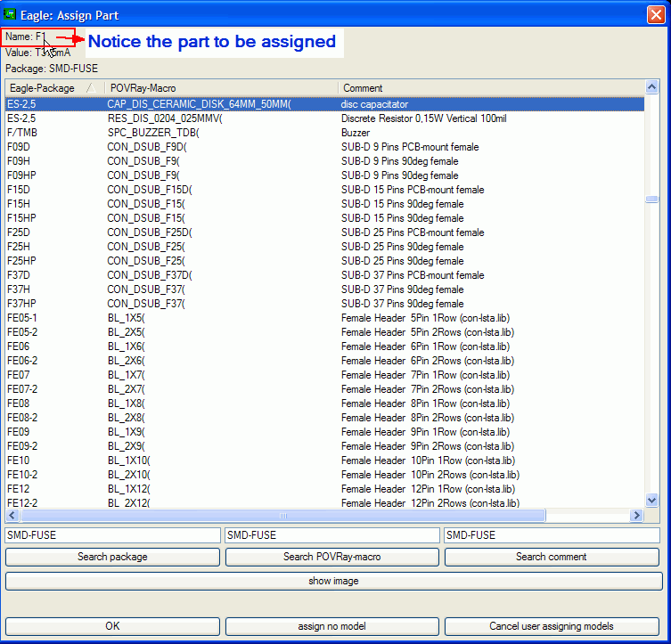Select the FE10 row

pos(324,461)
